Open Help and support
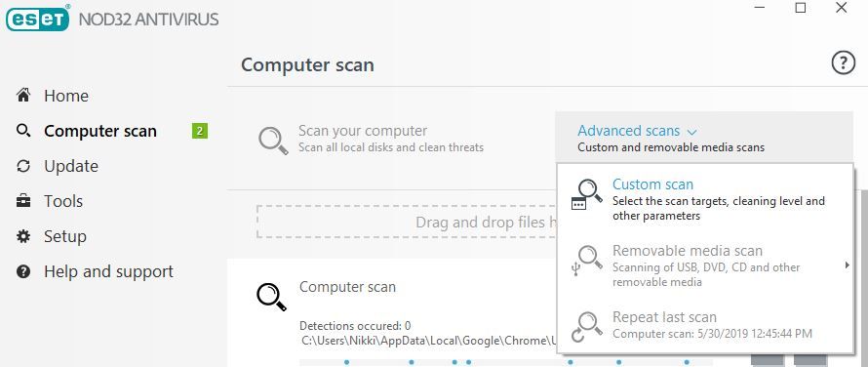The width and height of the screenshot is (868, 367). [x=108, y=271]
